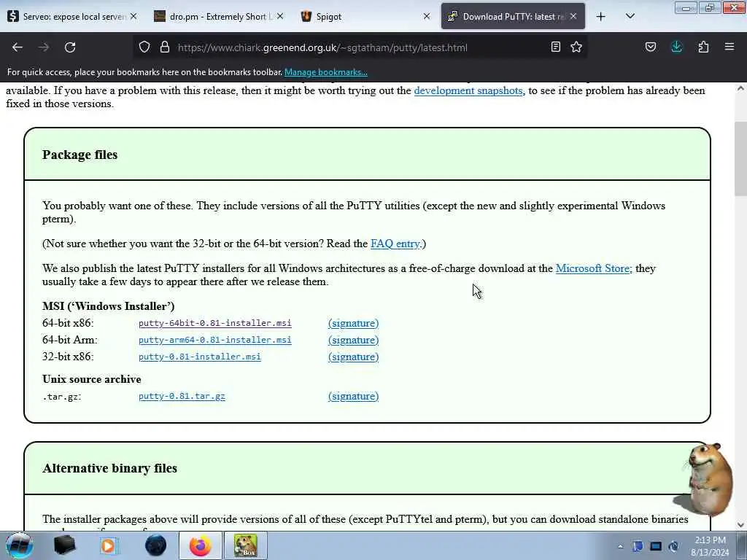Reload the current page
This screenshot has width=747, height=560.
(70, 47)
